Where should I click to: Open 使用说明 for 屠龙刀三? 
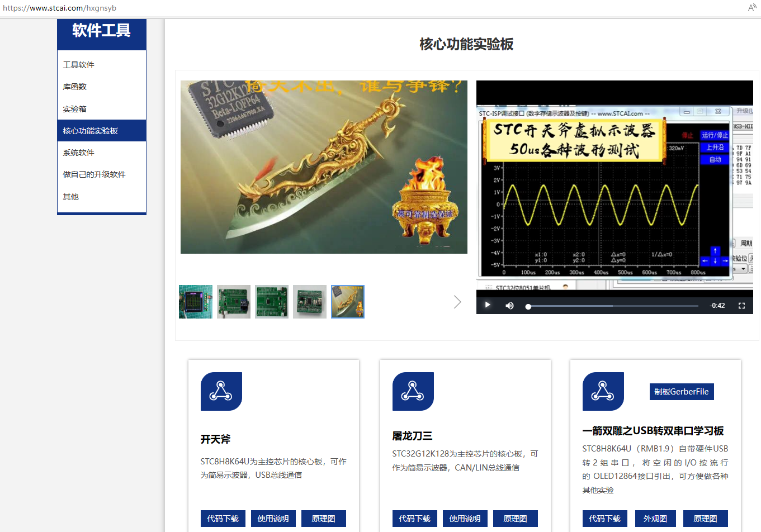(x=465, y=519)
